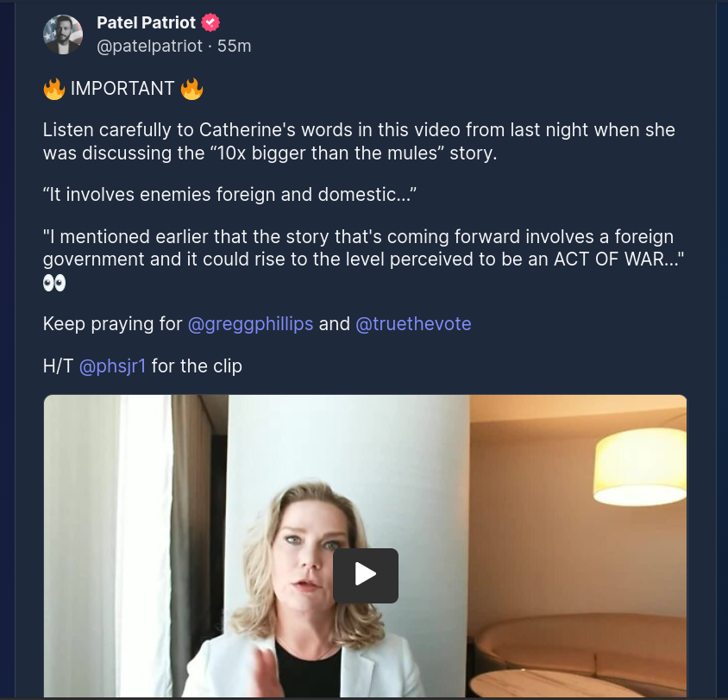Click the eyes emoji below the quote

[54, 283]
